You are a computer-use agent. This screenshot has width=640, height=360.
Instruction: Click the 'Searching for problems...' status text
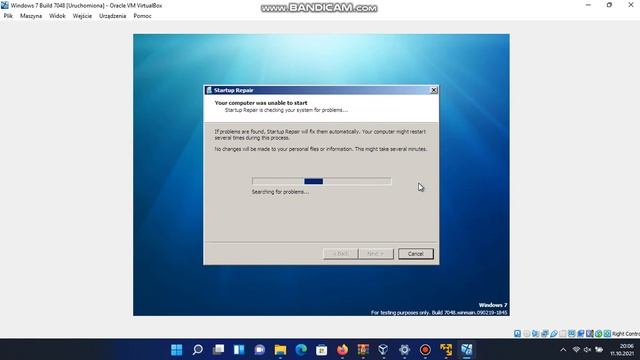280,192
